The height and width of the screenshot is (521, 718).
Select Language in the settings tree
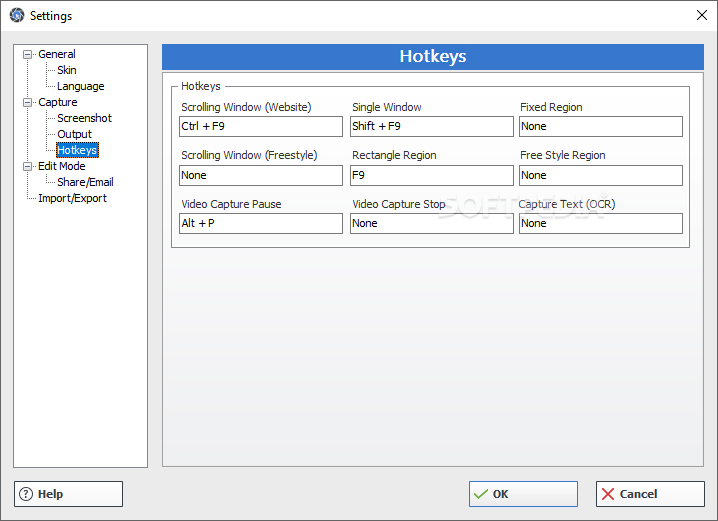pyautogui.click(x=81, y=86)
